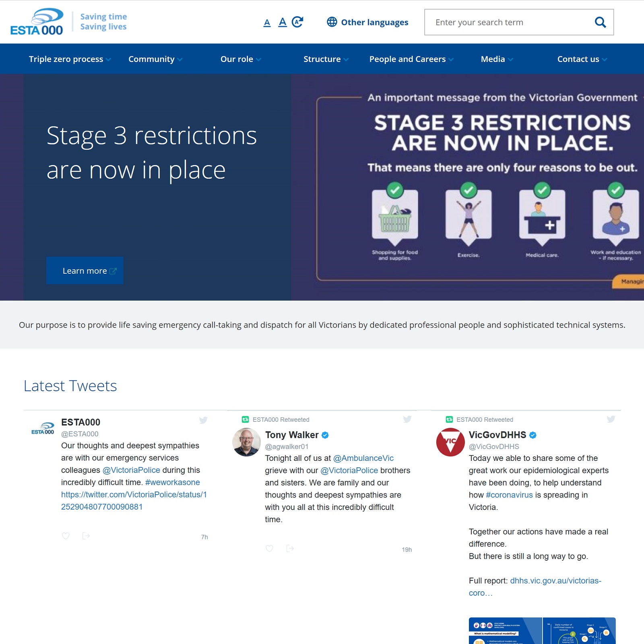Click the @VicGovDHHS handle text
Screen dimensions: 644x644
tap(494, 446)
